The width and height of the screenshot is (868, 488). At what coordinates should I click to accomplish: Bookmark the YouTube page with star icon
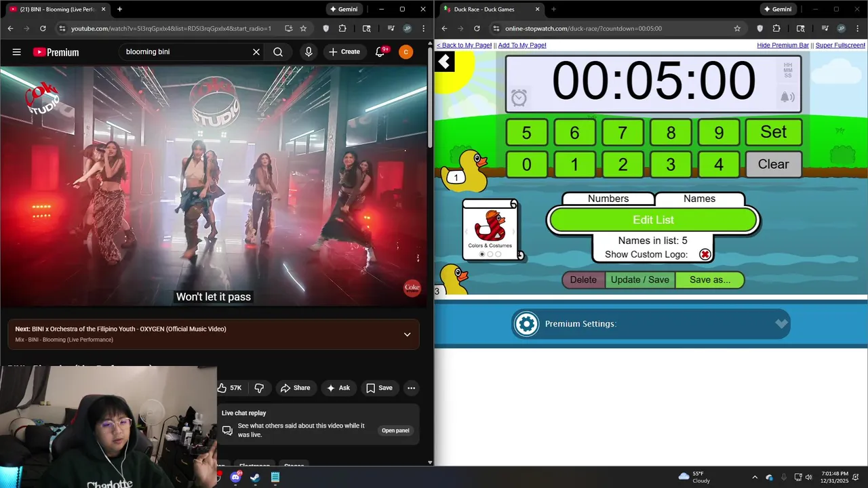tap(303, 28)
